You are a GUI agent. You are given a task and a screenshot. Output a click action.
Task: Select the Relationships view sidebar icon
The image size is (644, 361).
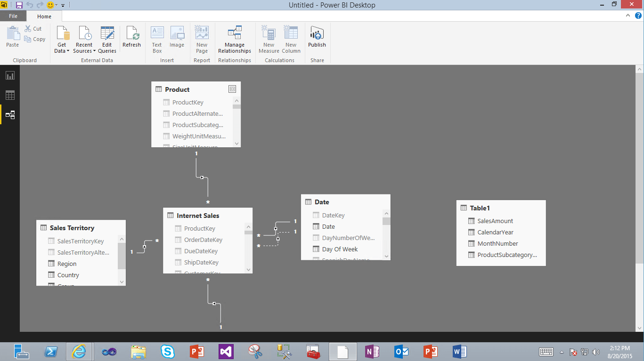tap(10, 115)
